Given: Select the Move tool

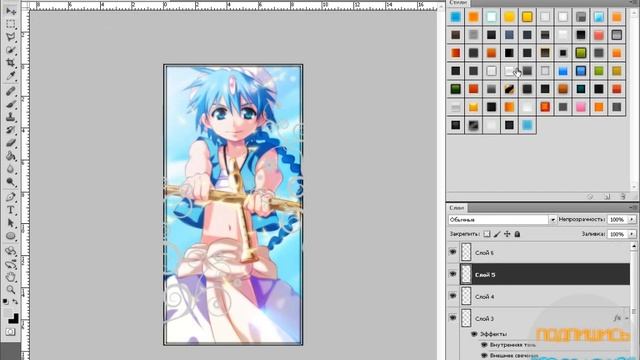Looking at the screenshot, I should coord(11,11).
